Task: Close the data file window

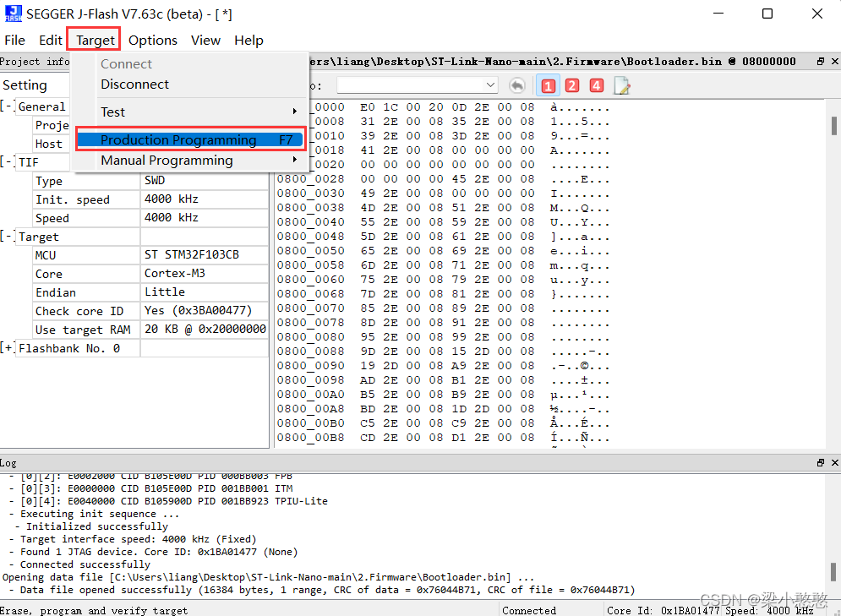Action: coord(834,62)
